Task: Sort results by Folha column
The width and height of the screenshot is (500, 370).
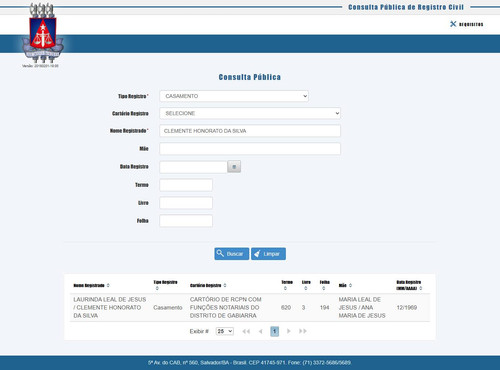Action: [325, 285]
